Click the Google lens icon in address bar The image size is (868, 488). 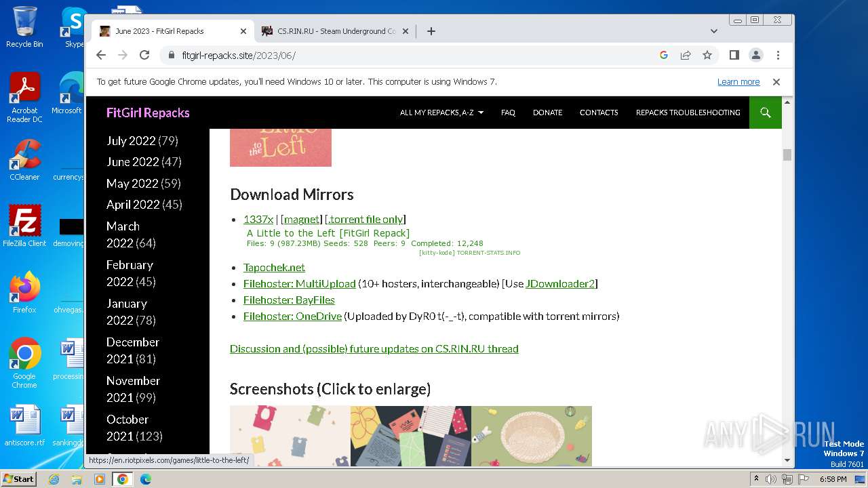pyautogui.click(x=664, y=55)
